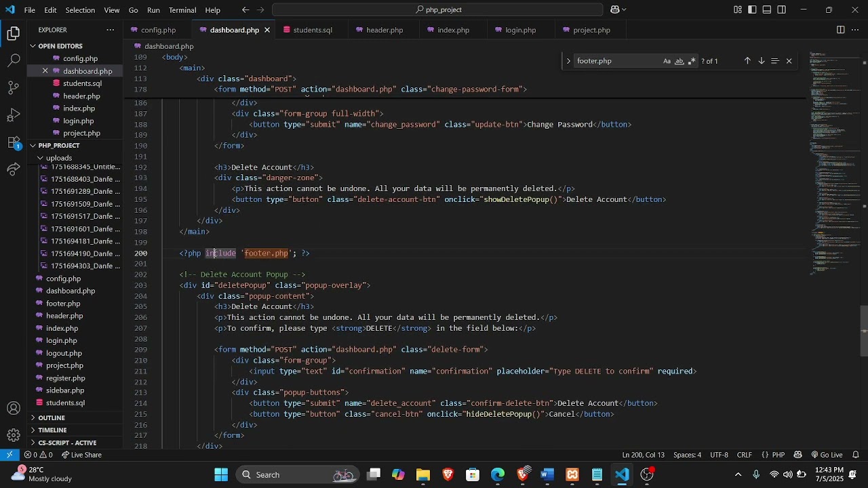Open the Extensions view icon
The height and width of the screenshot is (488, 868).
(14, 142)
